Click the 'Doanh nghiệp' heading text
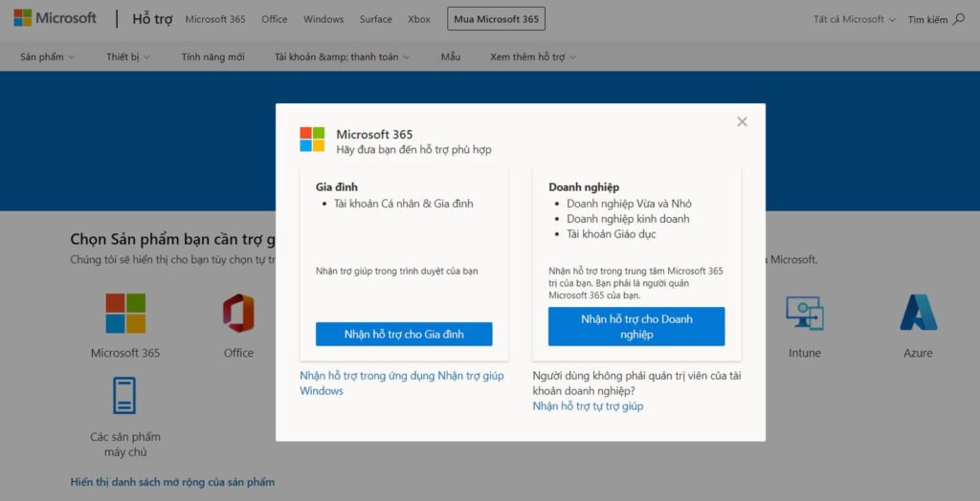980x501 pixels. click(x=584, y=186)
